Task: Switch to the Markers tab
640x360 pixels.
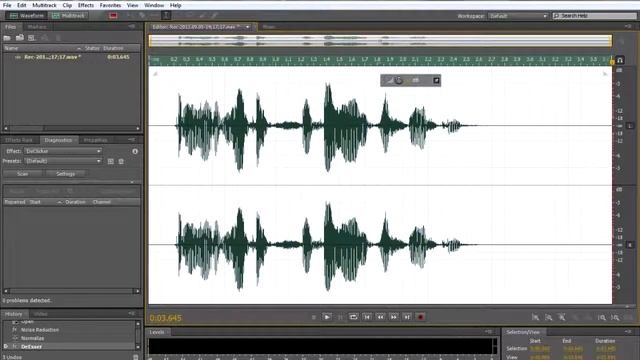Action: 37,27
